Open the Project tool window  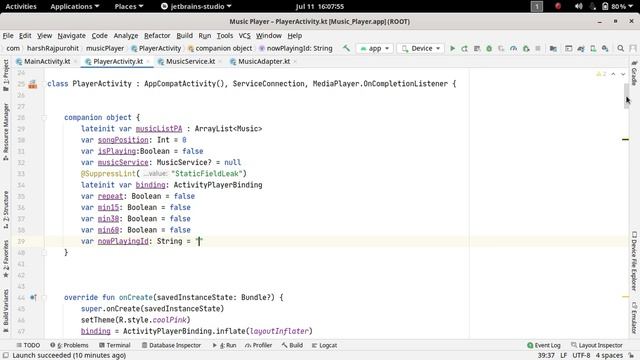click(x=6, y=75)
